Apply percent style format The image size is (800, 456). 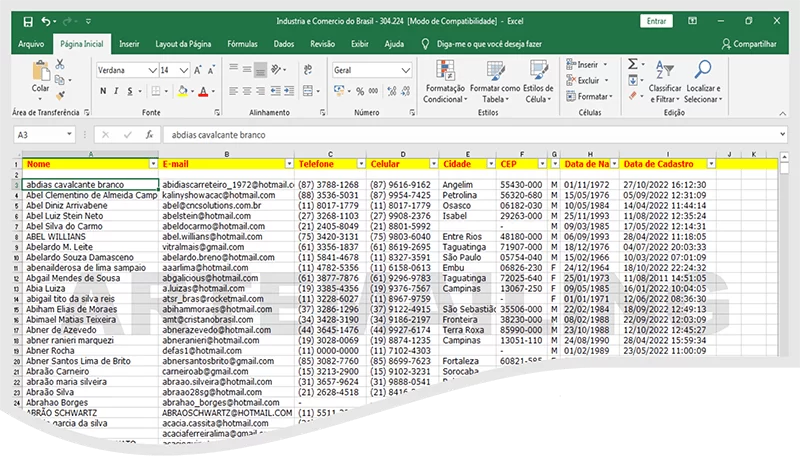(x=360, y=91)
